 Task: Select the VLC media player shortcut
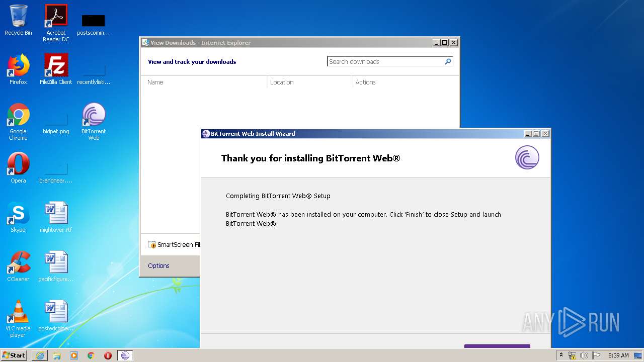(x=18, y=319)
